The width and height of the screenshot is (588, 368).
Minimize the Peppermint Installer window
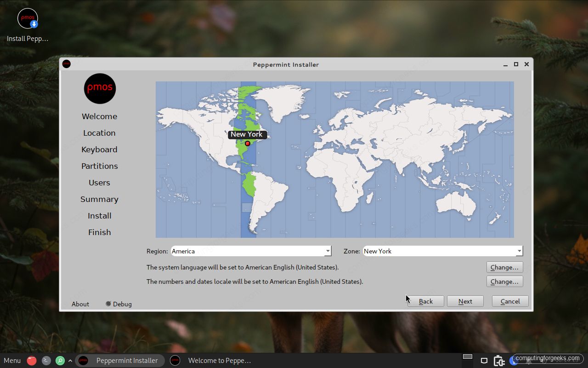[x=505, y=64]
